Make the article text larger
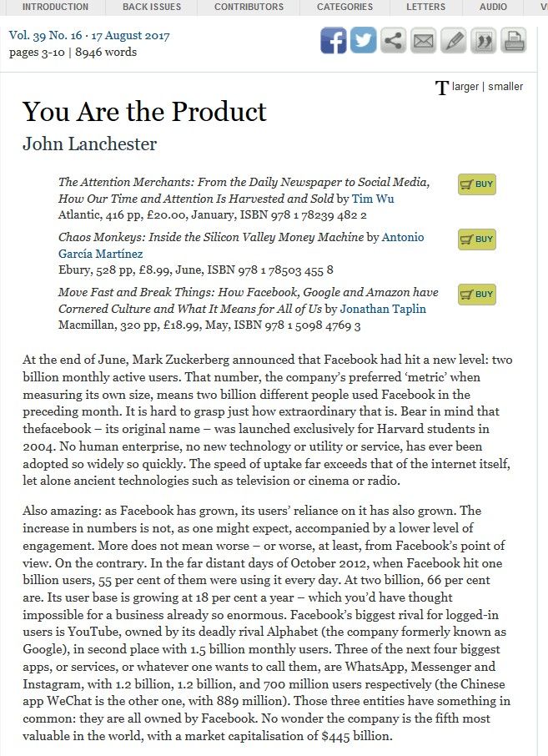548x756 pixels. (x=465, y=87)
